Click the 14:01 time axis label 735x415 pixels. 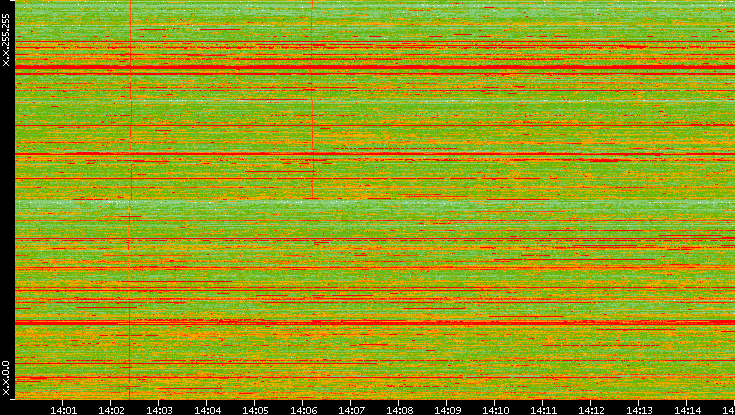pos(63,411)
